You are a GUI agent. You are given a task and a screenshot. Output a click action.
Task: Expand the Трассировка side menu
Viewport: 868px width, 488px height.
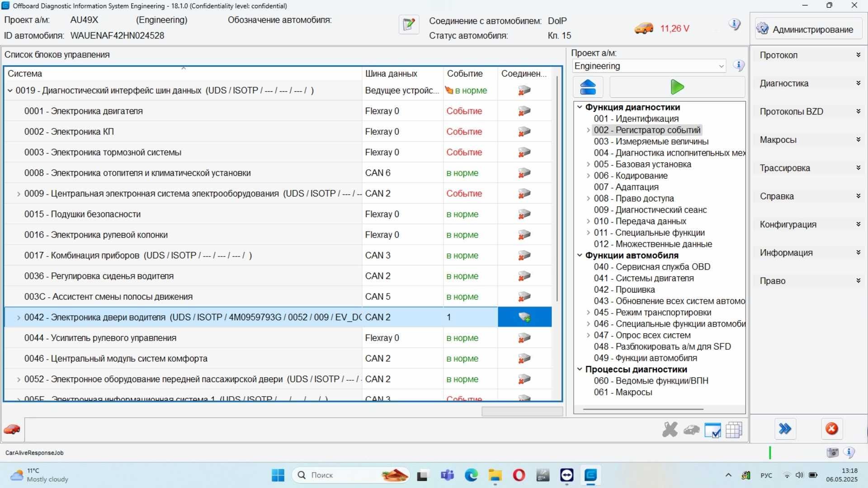tap(809, 168)
